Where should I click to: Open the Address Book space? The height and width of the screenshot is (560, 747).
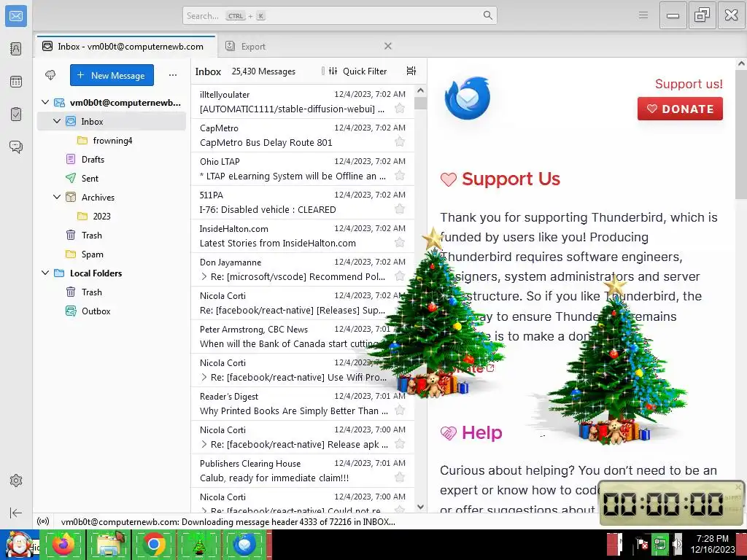[x=16, y=49]
